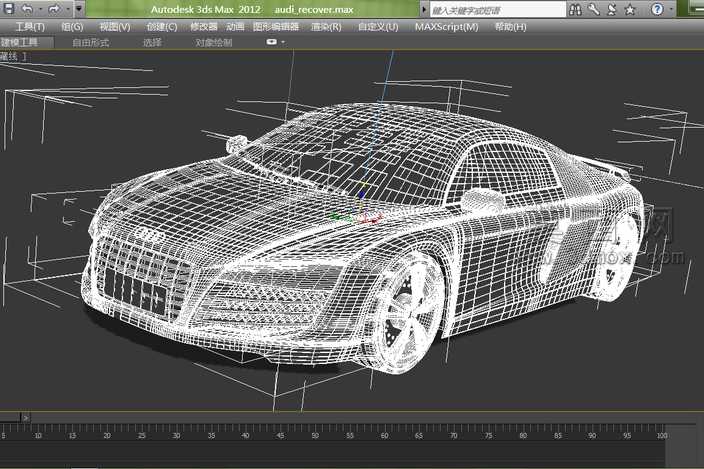Select the car's side mirror on the door

[484, 200]
